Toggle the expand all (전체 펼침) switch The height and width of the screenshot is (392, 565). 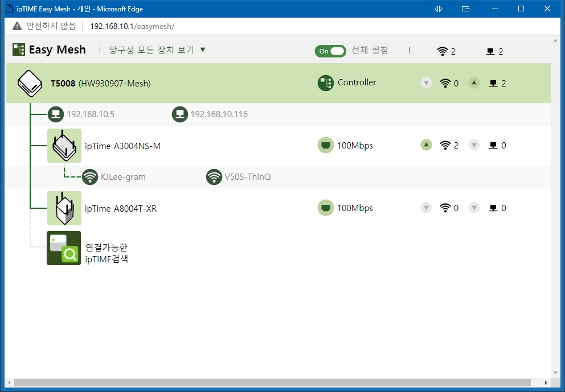330,51
